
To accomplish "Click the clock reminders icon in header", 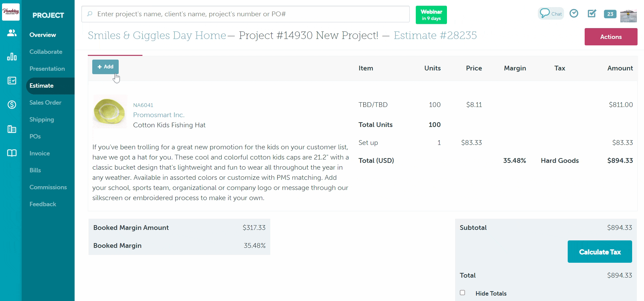I will click(574, 14).
